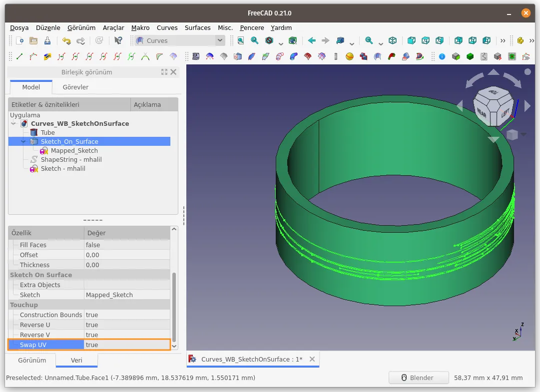Image resolution: width=540 pixels, height=392 pixels.
Task: Edit the Thickness value 0,00
Action: pos(127,265)
